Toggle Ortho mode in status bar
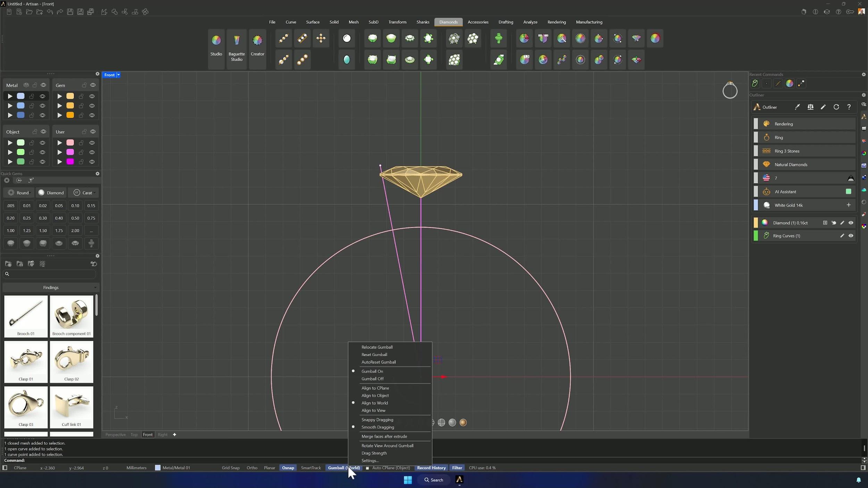868x488 pixels. pos(252,468)
